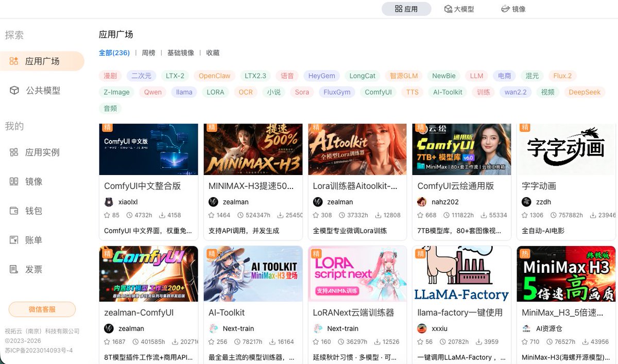This screenshot has width=618, height=364.
Task: Click the zealman-ComfyUI title
Action: pos(139,313)
